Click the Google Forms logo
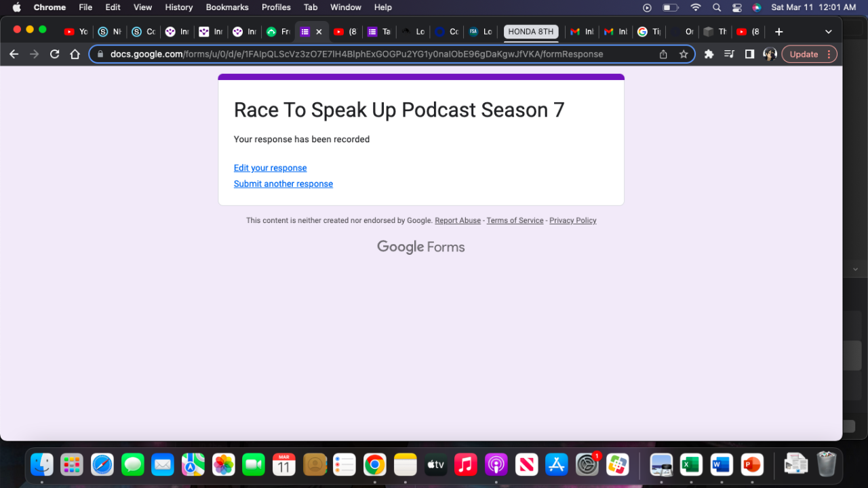The height and width of the screenshot is (488, 868). click(x=421, y=247)
